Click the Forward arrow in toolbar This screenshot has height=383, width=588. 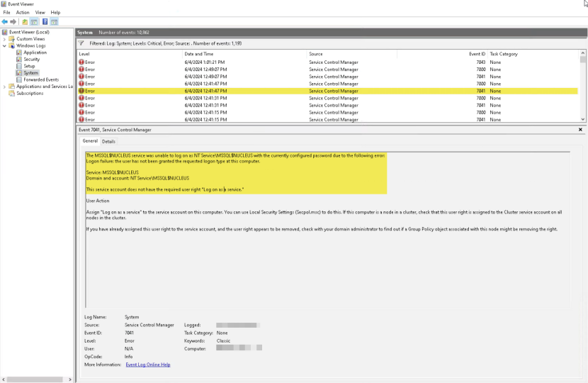pyautogui.click(x=13, y=22)
